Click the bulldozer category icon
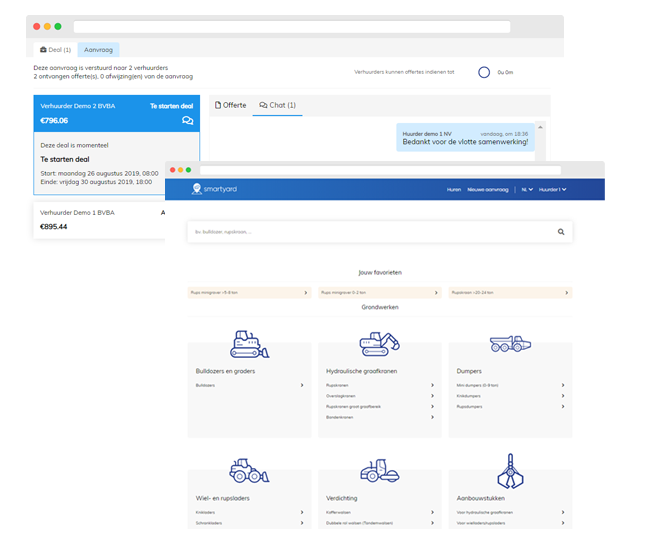 250,344
